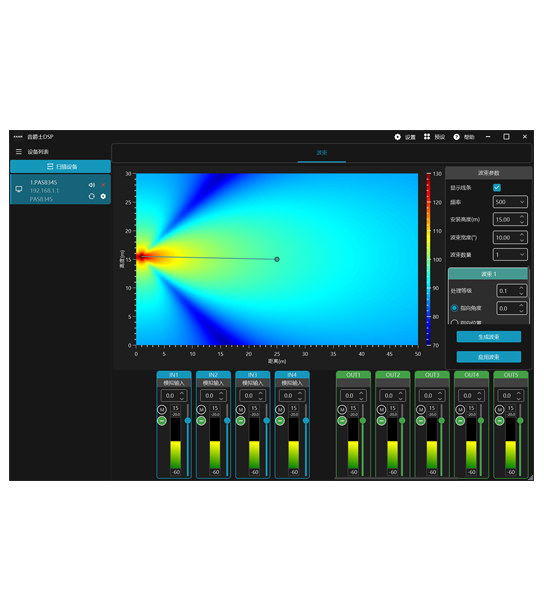
Task: Open the help question mark icon
Action: (456, 137)
